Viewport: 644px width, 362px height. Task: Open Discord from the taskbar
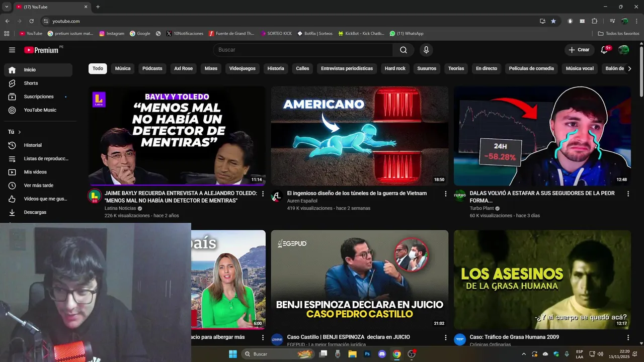point(382,354)
